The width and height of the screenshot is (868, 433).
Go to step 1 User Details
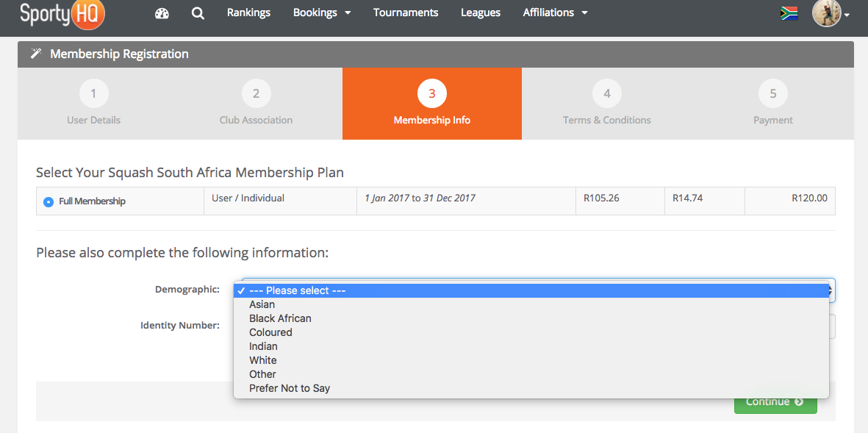[x=93, y=104]
